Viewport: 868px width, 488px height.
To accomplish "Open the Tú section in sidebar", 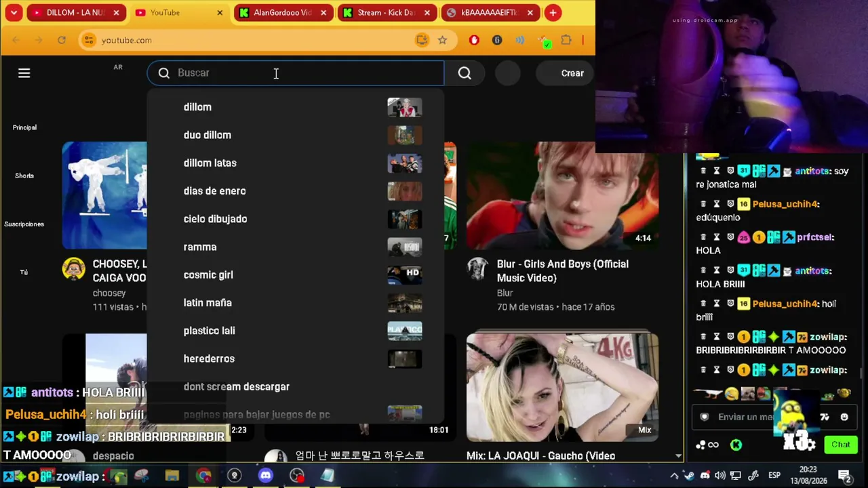I will tap(24, 272).
